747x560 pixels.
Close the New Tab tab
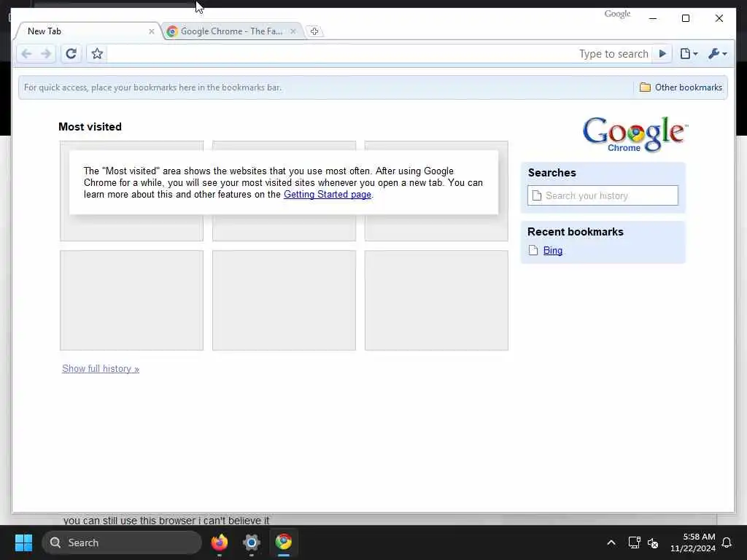[152, 31]
